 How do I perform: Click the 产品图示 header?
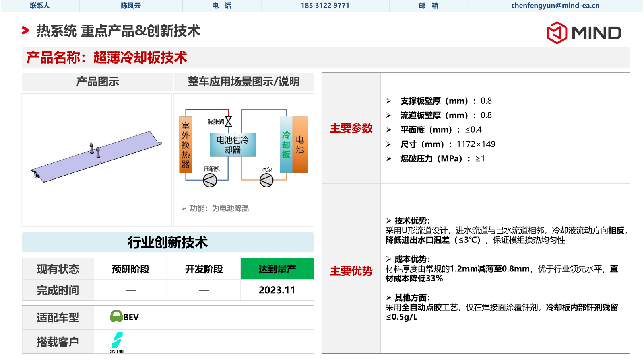click(x=97, y=82)
